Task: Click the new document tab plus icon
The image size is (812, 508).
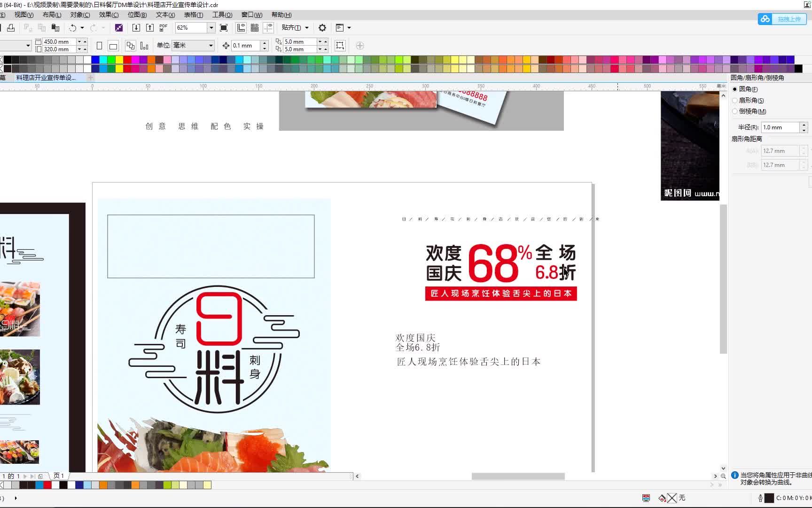Action: tap(90, 78)
